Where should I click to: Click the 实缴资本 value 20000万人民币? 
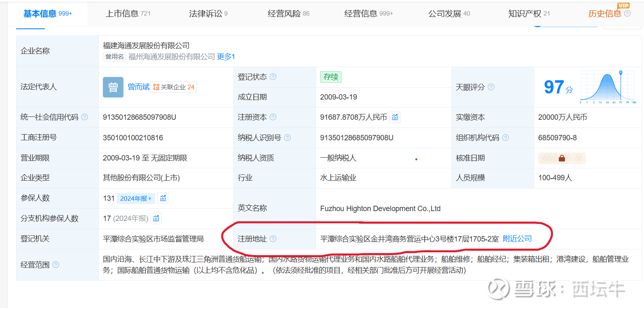point(563,117)
